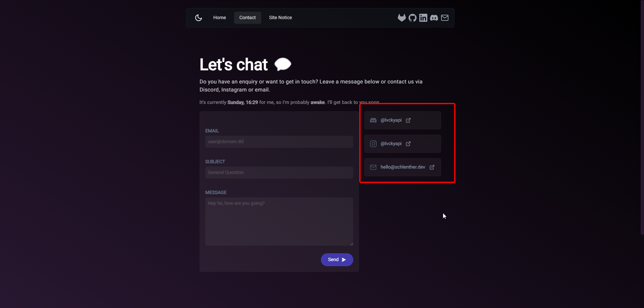The width and height of the screenshot is (644, 308).
Task: Click inside the Message text area
Action: [x=279, y=221]
